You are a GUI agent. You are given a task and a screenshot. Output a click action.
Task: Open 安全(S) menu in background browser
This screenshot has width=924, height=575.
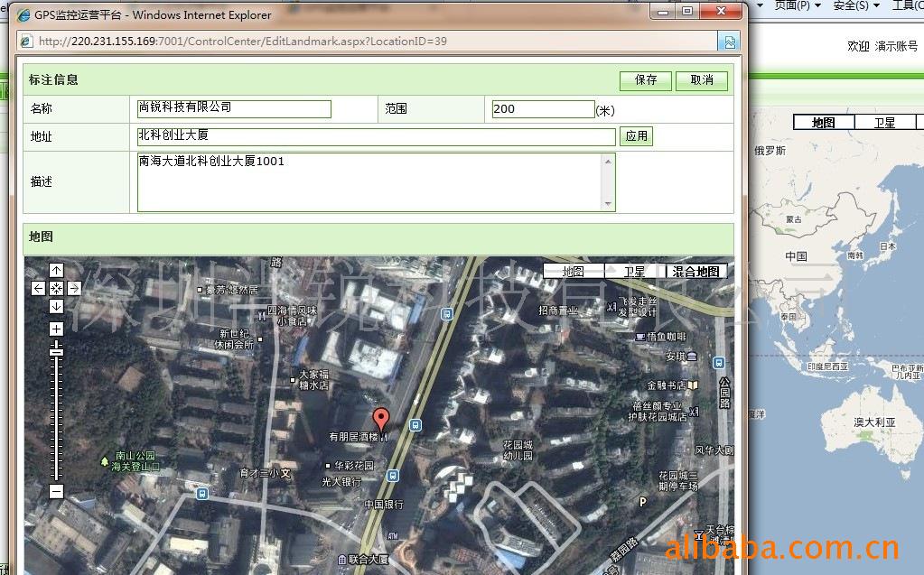pyautogui.click(x=855, y=5)
